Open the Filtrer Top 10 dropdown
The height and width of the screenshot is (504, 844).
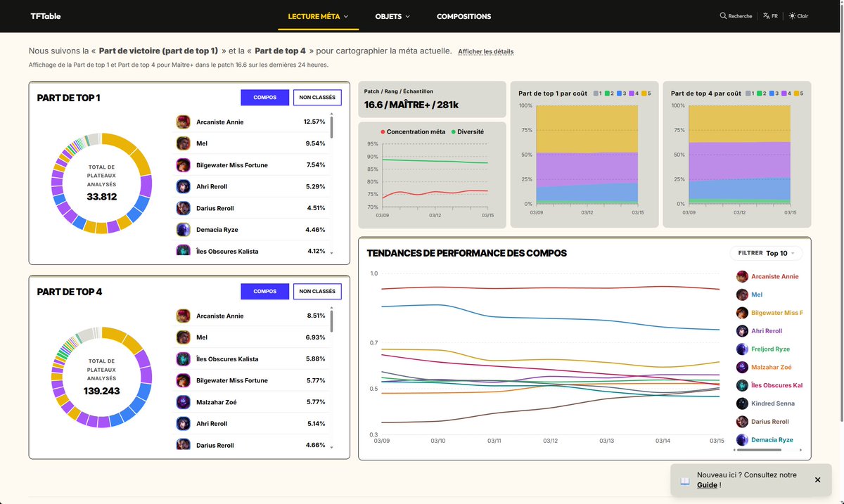click(766, 253)
